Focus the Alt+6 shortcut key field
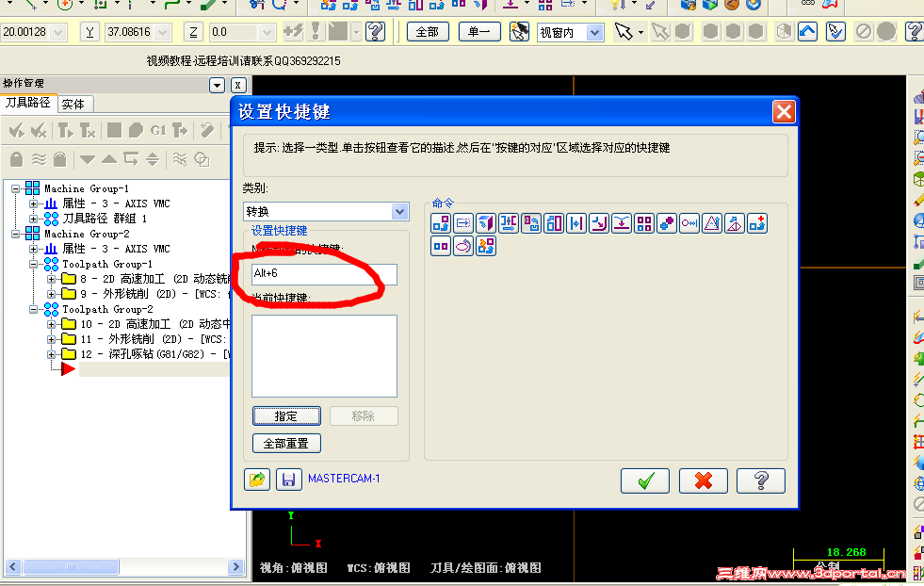This screenshot has width=924, height=586. click(324, 274)
